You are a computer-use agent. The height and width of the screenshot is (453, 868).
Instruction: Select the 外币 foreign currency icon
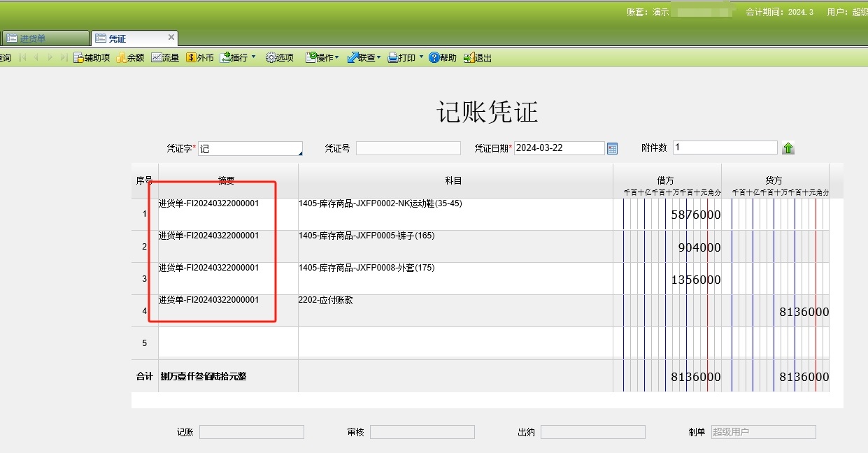201,57
